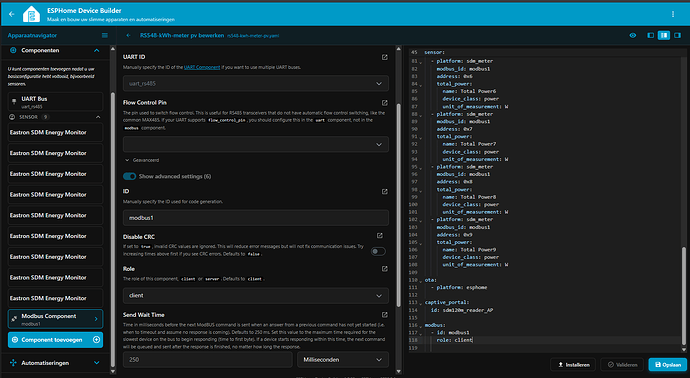Click the eye preview icon in the editor toolbar

click(633, 35)
